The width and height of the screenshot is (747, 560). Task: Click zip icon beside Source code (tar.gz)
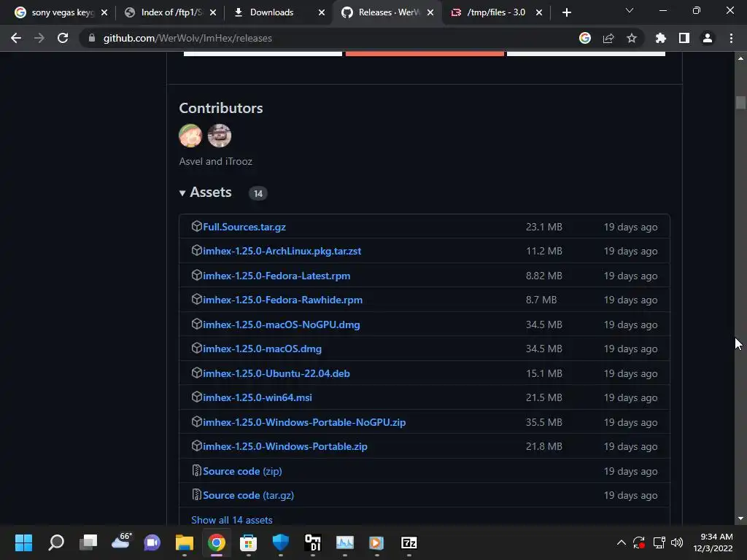click(x=196, y=495)
